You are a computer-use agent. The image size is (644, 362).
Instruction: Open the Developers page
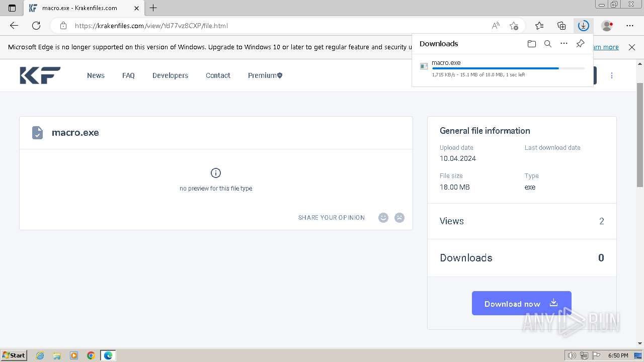click(x=170, y=75)
